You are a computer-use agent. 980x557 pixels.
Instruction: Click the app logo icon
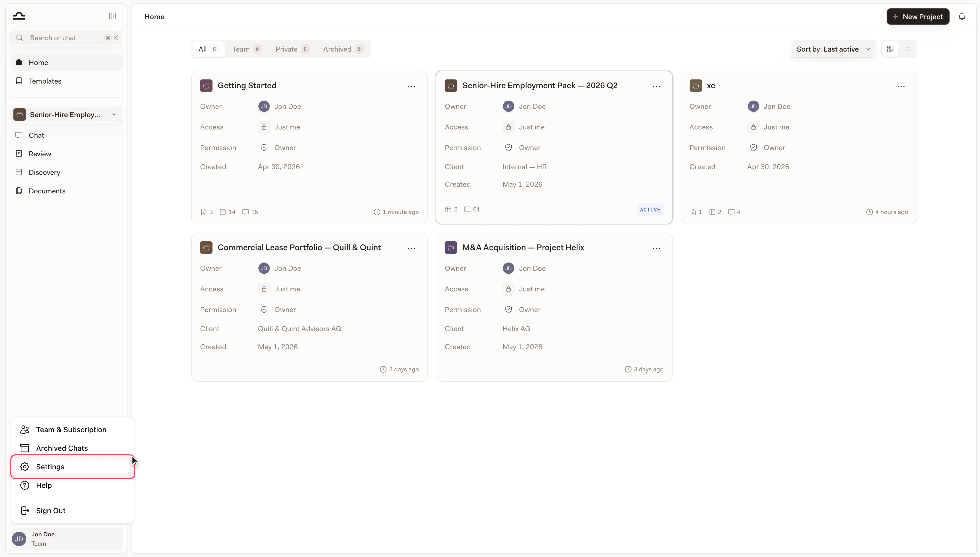19,16
